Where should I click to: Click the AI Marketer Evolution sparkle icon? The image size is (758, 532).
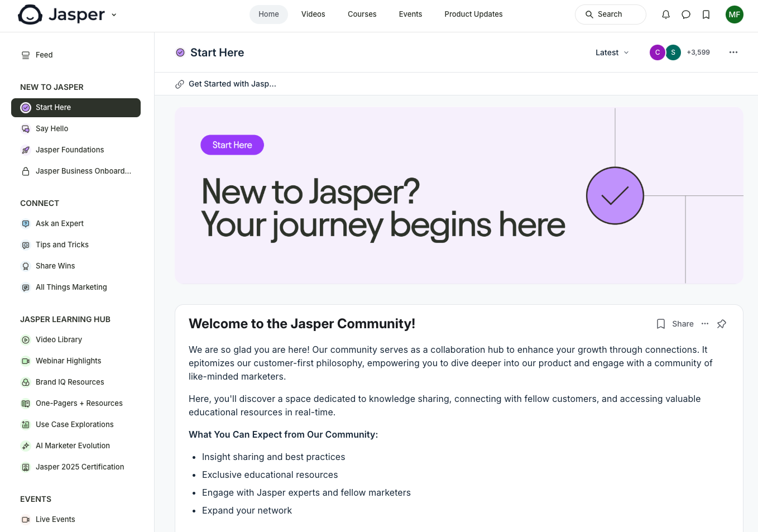[x=26, y=446]
